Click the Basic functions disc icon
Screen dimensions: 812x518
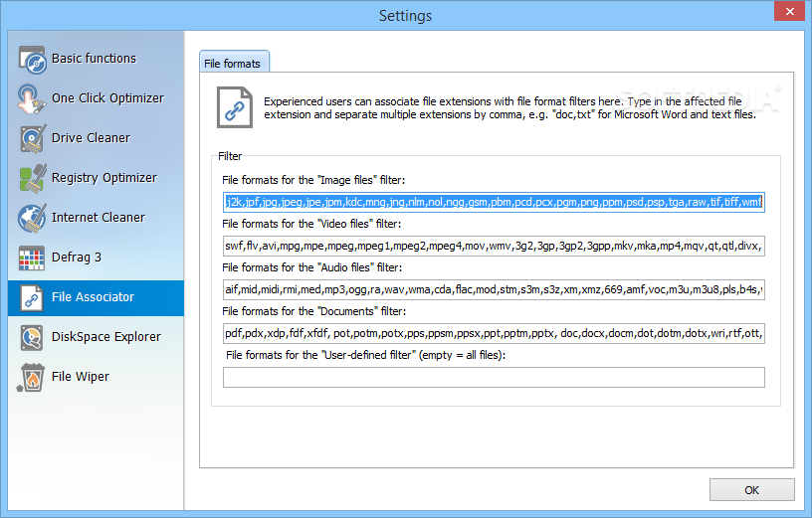[32, 60]
